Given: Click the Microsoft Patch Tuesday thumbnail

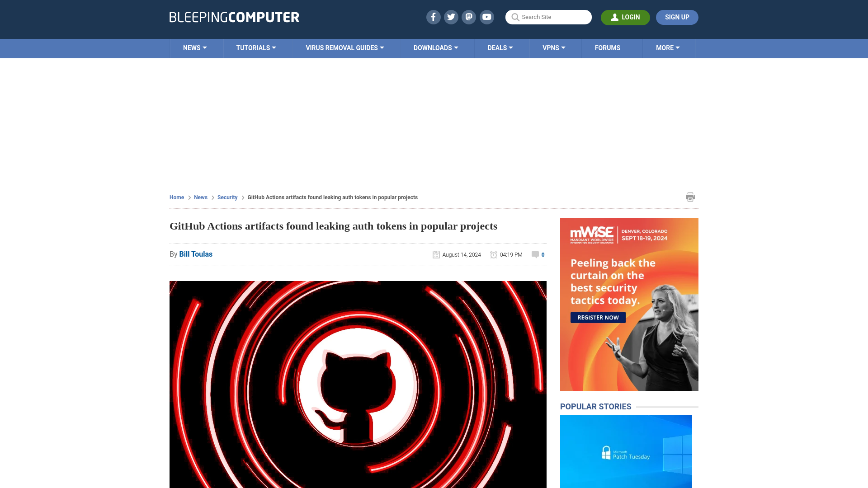Looking at the screenshot, I should coord(626,451).
